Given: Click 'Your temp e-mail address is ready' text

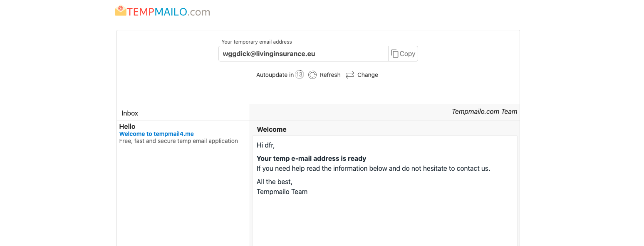Looking at the screenshot, I should tap(312, 158).
